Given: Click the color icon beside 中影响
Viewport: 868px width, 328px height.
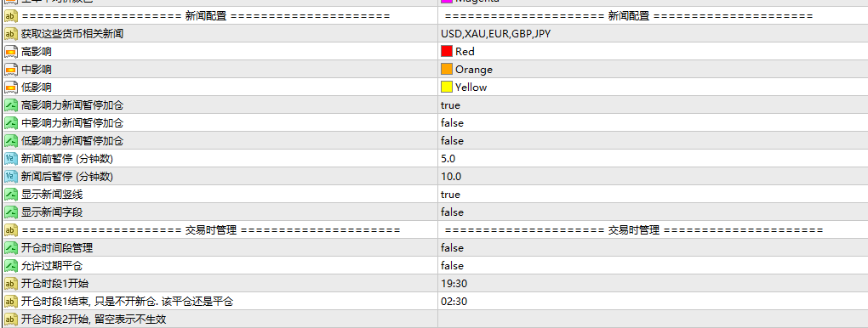Looking at the screenshot, I should click(11, 69).
